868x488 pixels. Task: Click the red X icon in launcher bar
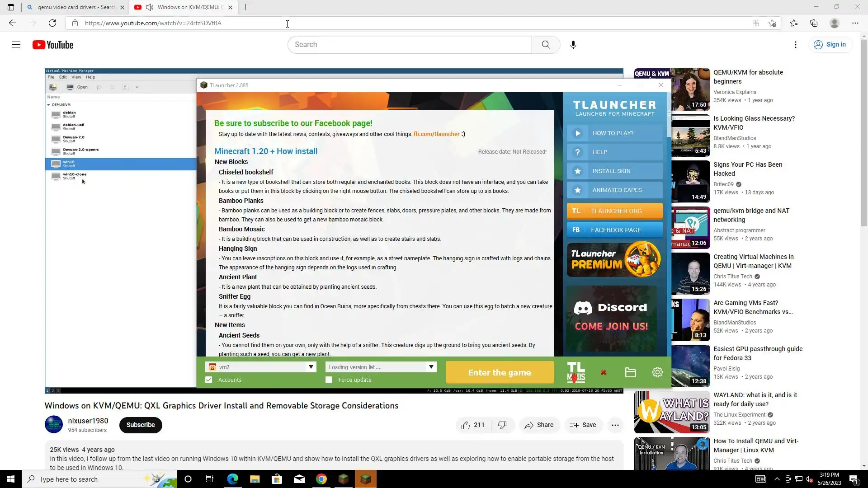(603, 372)
